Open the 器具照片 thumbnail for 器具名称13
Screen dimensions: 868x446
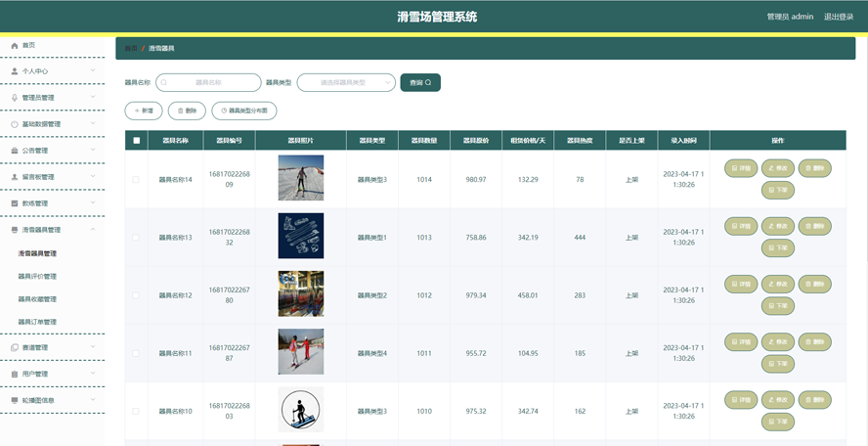pos(301,236)
